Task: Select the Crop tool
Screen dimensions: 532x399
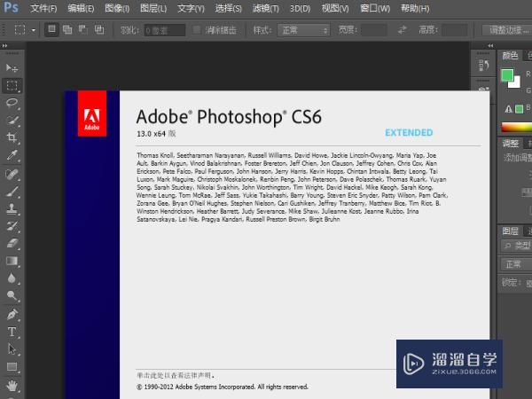Action: click(x=12, y=137)
